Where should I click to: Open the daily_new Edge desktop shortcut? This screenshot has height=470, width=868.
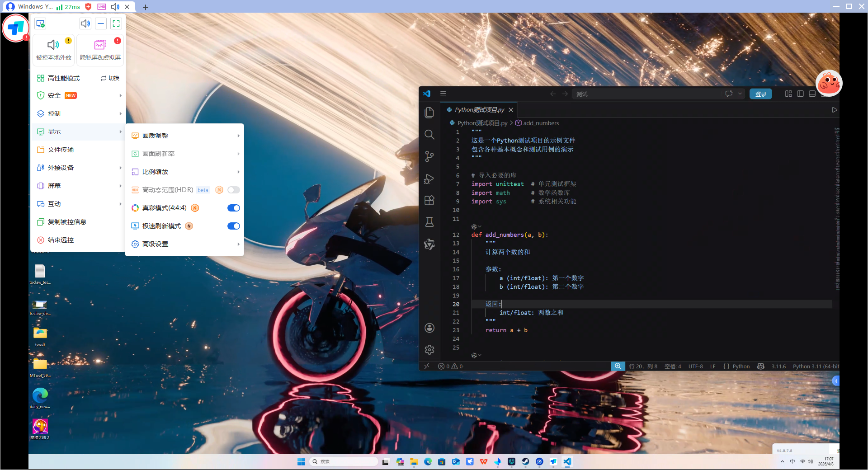40,398
